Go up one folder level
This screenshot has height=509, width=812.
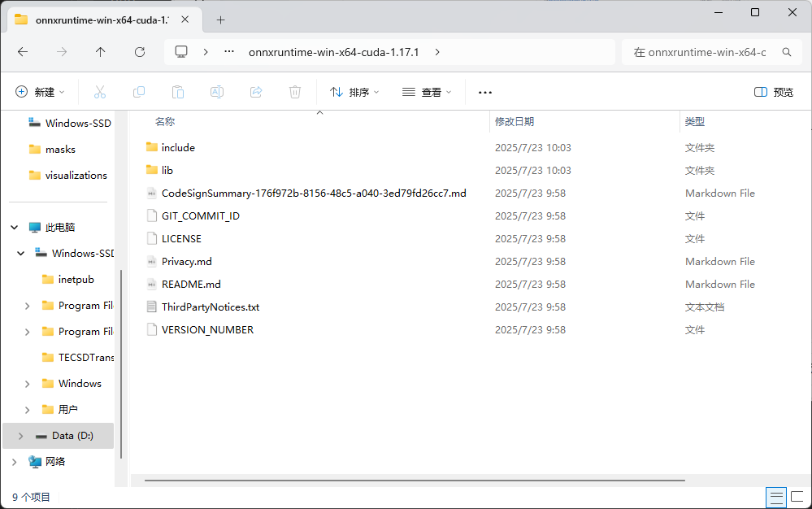click(x=101, y=52)
